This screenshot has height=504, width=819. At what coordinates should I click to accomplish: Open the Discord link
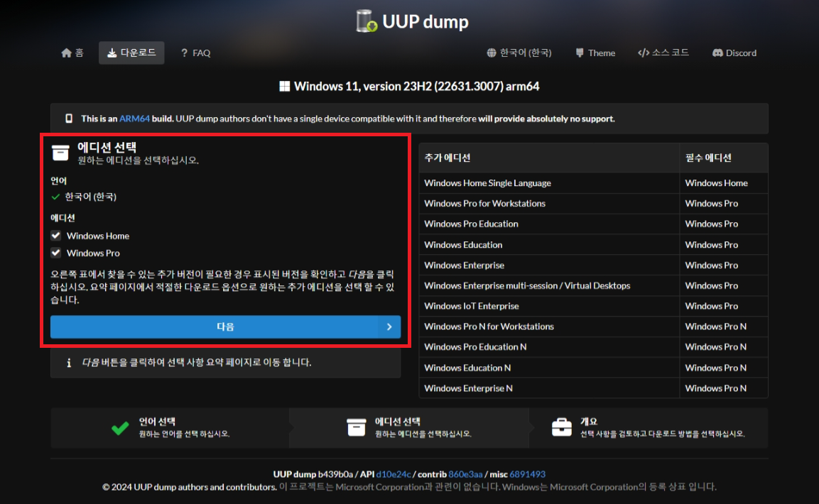click(x=734, y=53)
